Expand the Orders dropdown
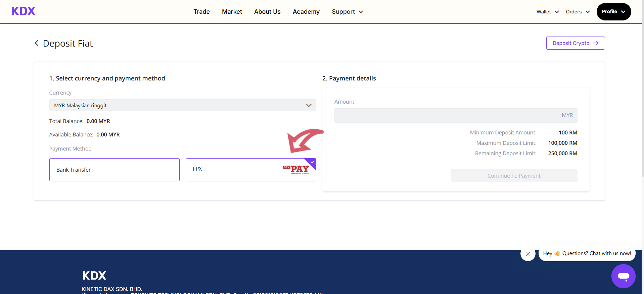 [x=578, y=12]
